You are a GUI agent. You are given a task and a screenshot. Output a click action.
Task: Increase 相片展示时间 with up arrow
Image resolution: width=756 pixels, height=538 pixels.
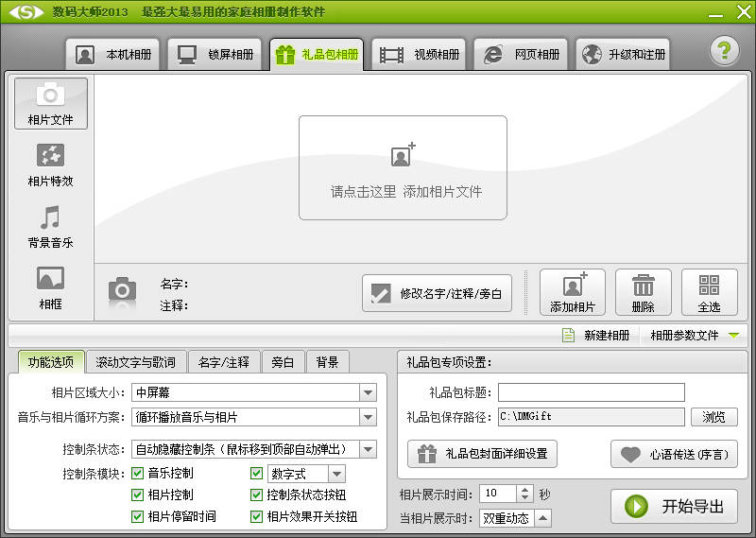(x=524, y=489)
